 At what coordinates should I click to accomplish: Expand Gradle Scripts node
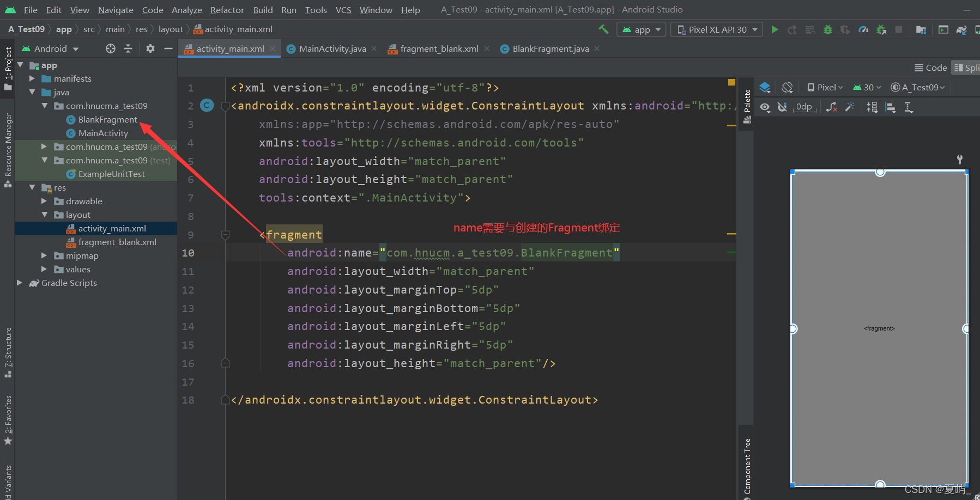(x=20, y=283)
